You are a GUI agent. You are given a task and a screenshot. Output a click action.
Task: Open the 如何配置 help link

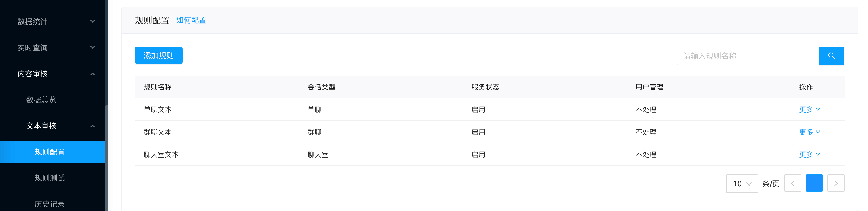[191, 20]
